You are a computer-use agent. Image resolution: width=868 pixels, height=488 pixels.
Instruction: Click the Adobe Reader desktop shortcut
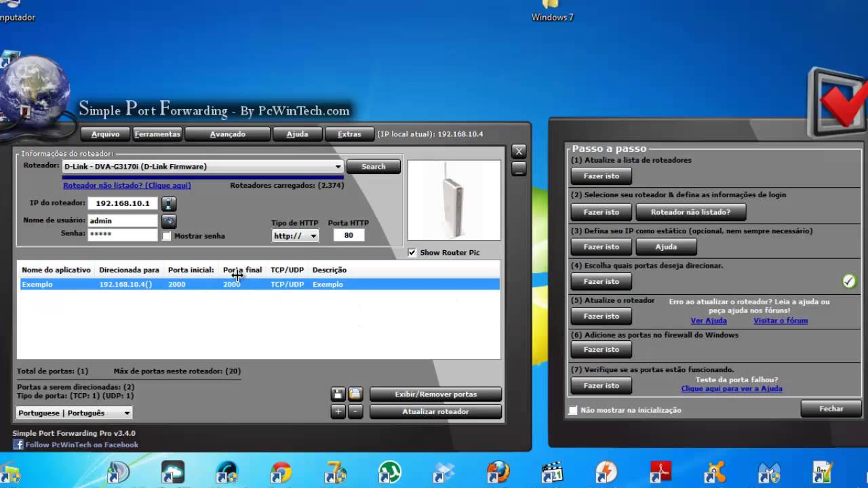tap(660, 473)
